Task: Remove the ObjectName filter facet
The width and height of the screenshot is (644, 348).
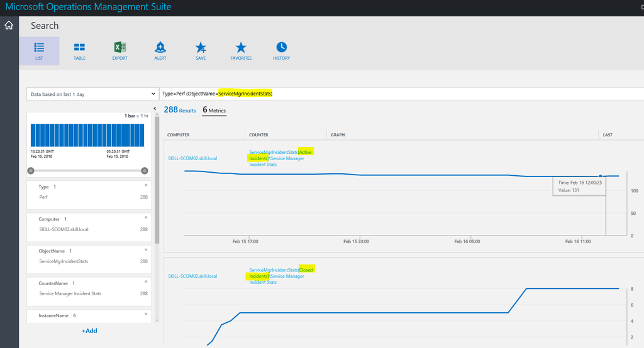Action: [146, 249]
